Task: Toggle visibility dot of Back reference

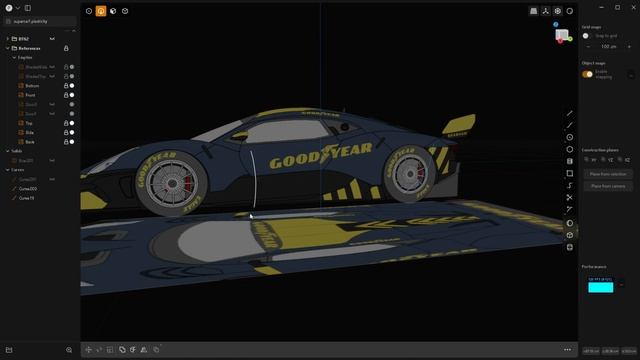Action: click(x=72, y=142)
